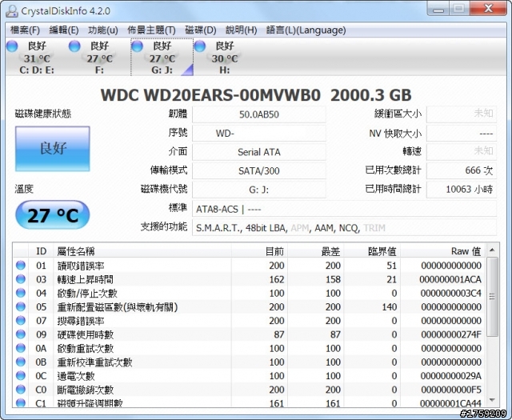Select the H: disk tab
The height and width of the screenshot is (420, 512).
coord(225,57)
